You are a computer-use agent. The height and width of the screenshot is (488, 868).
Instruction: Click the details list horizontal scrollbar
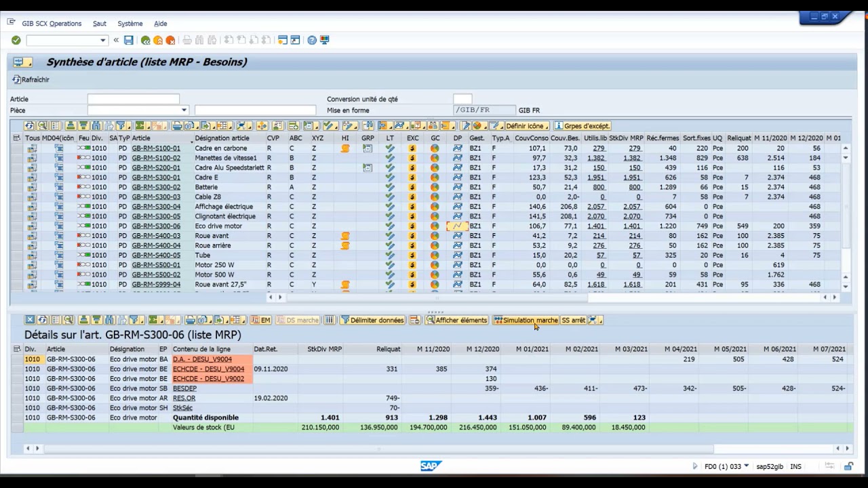[x=379, y=448]
